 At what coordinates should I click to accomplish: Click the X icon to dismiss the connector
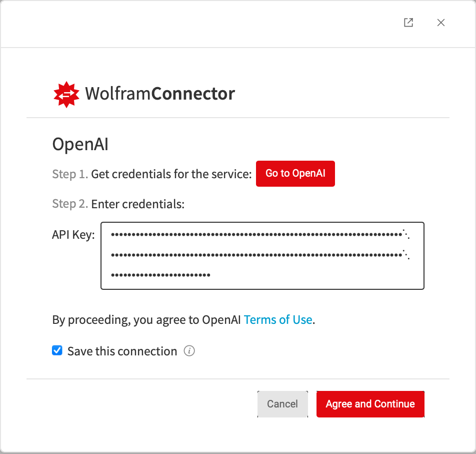440,23
